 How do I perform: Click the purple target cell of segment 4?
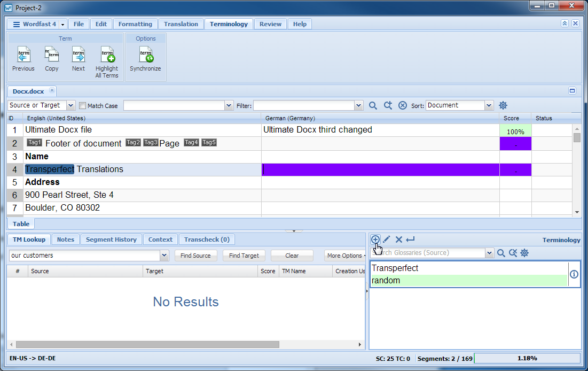pos(380,169)
